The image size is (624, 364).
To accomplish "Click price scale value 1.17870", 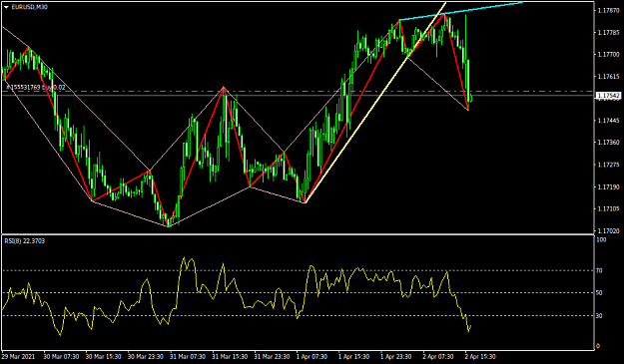I will 608,11.
